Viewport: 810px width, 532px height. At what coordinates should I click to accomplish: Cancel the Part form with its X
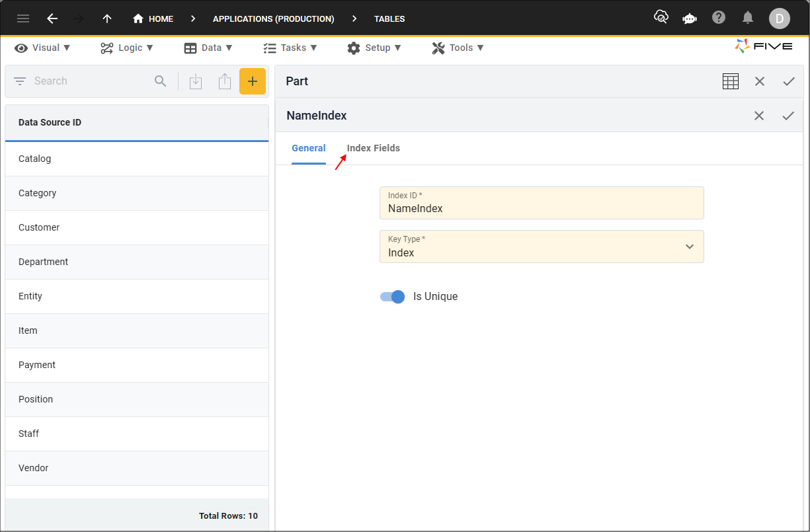[x=760, y=81]
